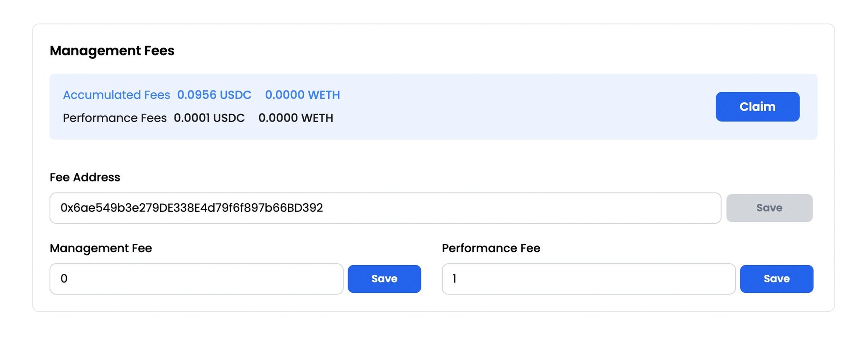
Task: Click the Claim button
Action: tap(757, 107)
